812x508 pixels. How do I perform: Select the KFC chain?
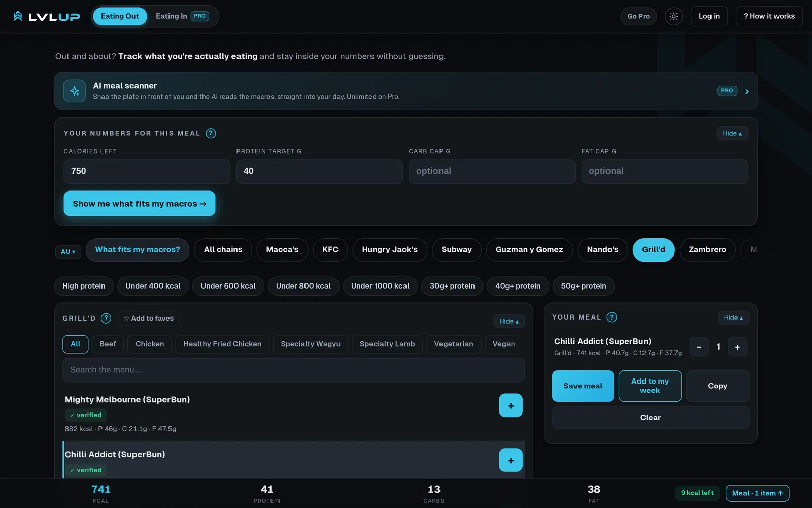pos(330,250)
